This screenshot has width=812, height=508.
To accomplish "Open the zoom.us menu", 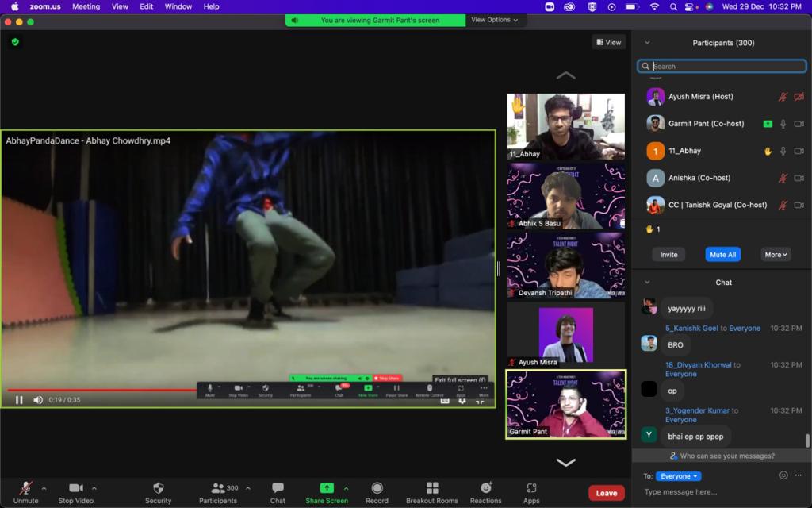I will [x=45, y=6].
